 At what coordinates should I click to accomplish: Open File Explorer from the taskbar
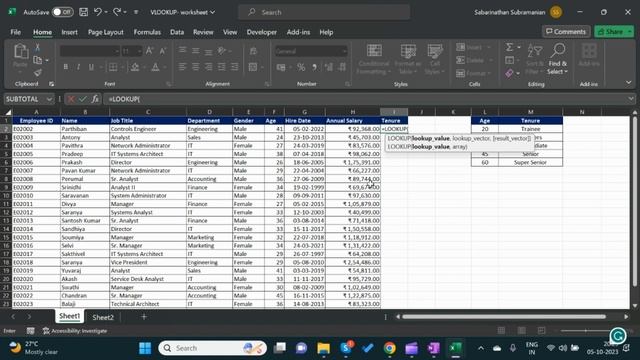[324, 348]
